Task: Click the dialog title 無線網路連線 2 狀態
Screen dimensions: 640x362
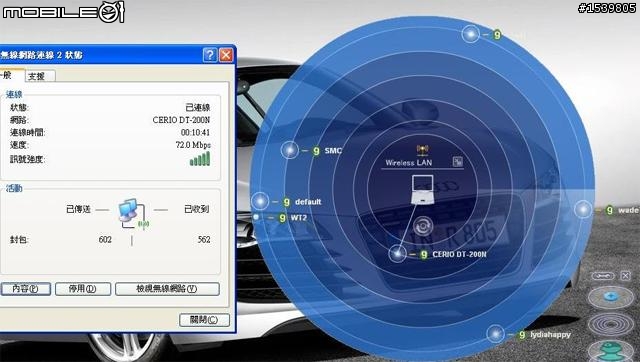Action: [42, 55]
